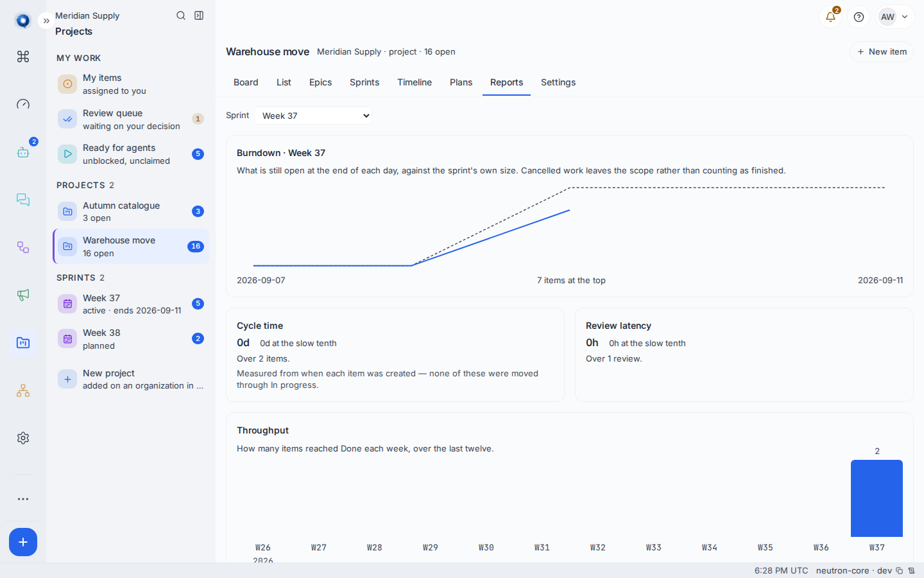Click the Cycle time card heading
924x578 pixels.
pyautogui.click(x=260, y=326)
